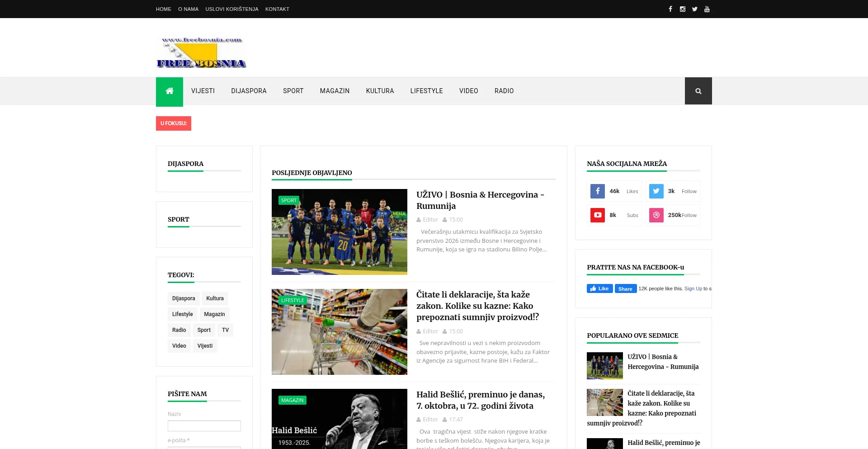Click the Naziv input field

tap(204, 426)
